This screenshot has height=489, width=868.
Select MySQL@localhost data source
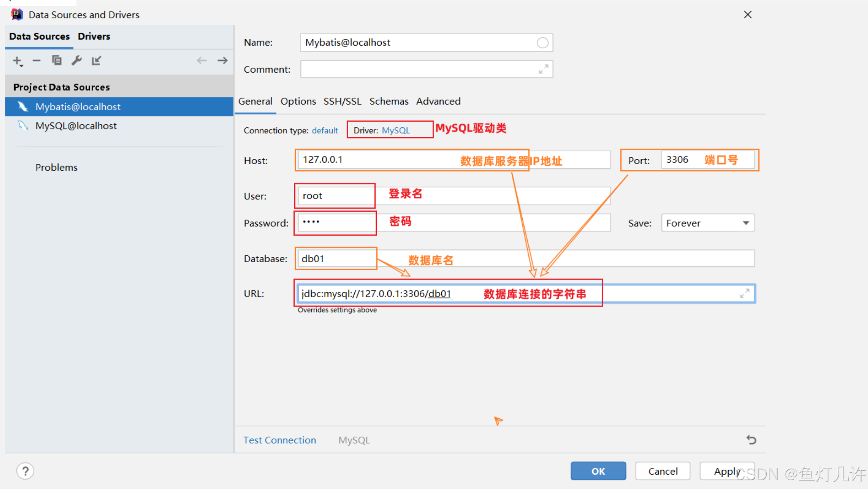(x=76, y=126)
